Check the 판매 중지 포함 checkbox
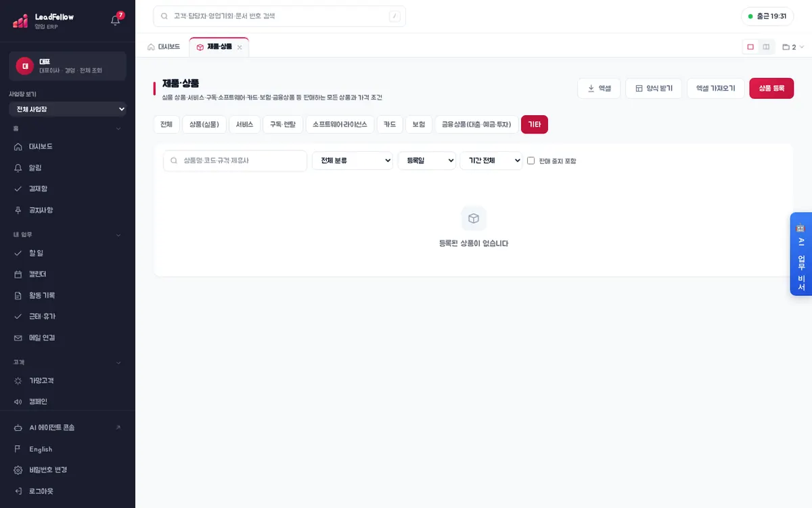This screenshot has width=812, height=508. coord(531,161)
